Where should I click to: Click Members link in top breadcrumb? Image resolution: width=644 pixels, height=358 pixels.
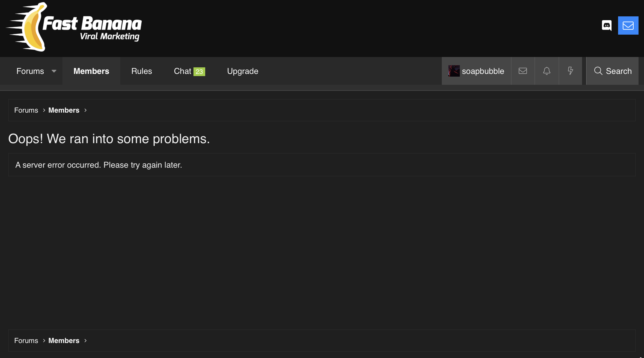pos(64,110)
